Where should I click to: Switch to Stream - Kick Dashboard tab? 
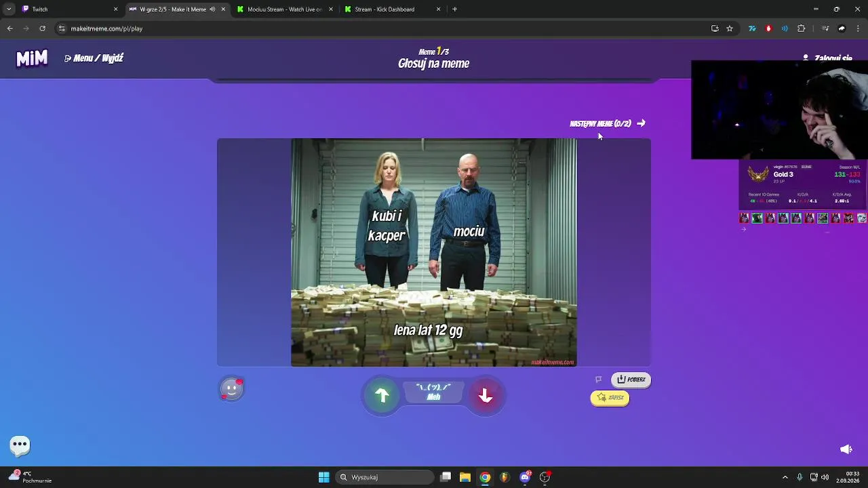(393, 9)
